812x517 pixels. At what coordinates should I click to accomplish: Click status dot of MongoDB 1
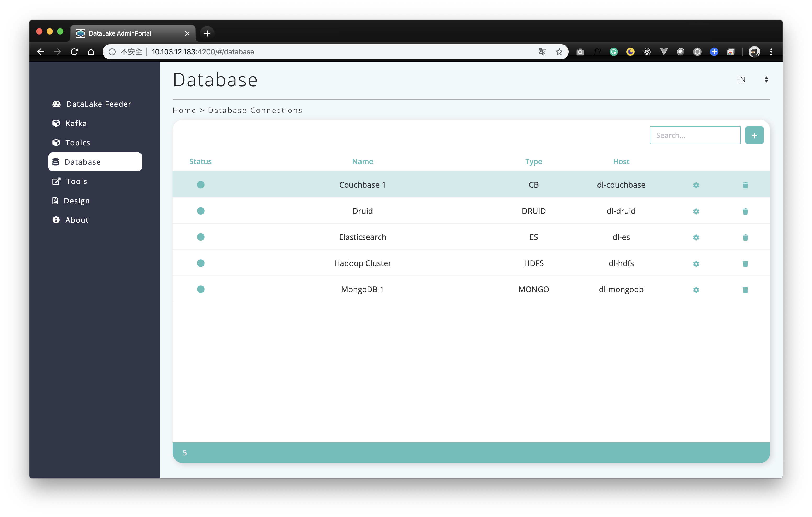click(x=201, y=289)
